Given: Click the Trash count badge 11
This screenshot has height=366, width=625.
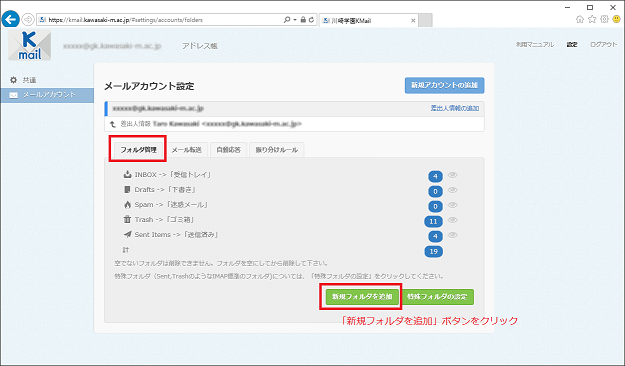Looking at the screenshot, I should 433,221.
